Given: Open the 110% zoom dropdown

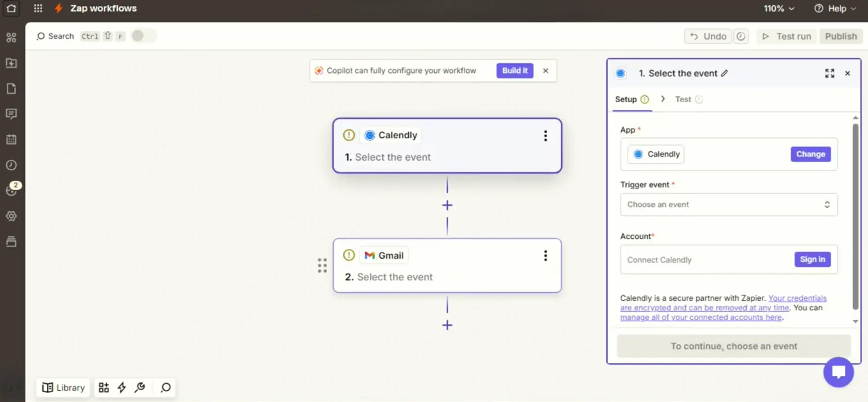Looking at the screenshot, I should (x=779, y=8).
